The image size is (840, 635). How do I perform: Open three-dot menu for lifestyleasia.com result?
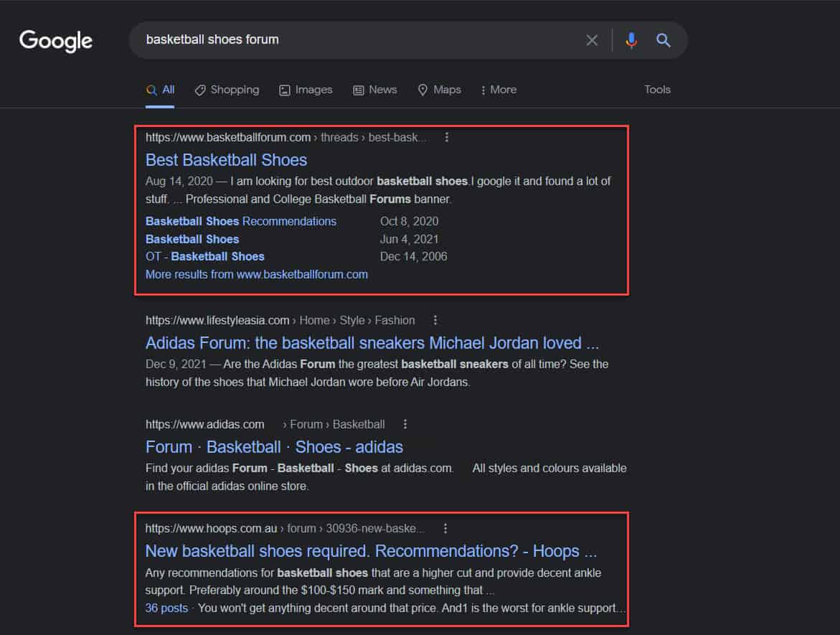[435, 320]
